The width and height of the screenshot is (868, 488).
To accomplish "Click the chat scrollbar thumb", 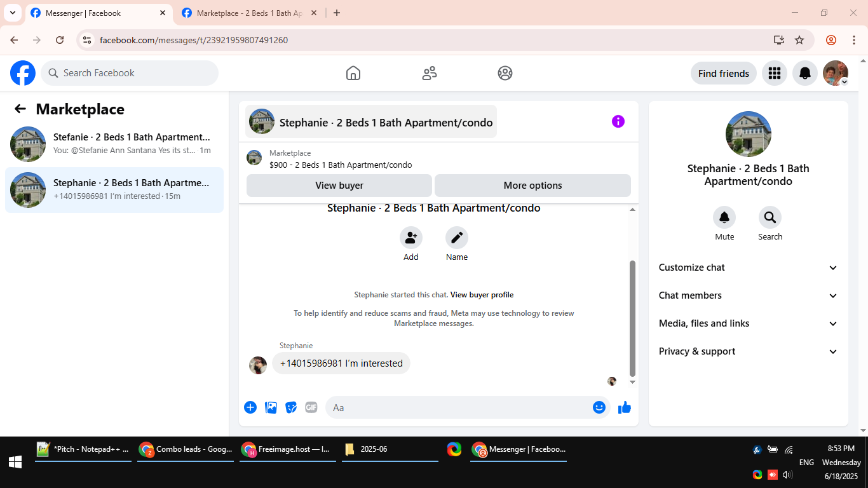I will tap(632, 318).
